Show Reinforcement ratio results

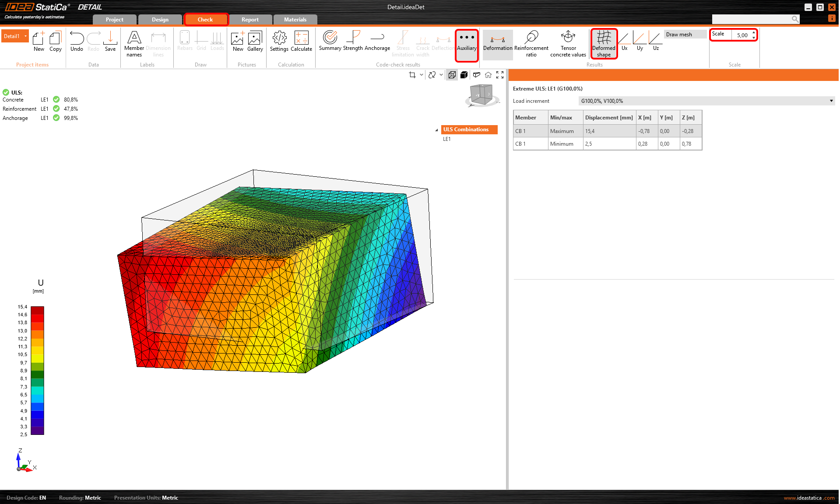[x=531, y=43]
